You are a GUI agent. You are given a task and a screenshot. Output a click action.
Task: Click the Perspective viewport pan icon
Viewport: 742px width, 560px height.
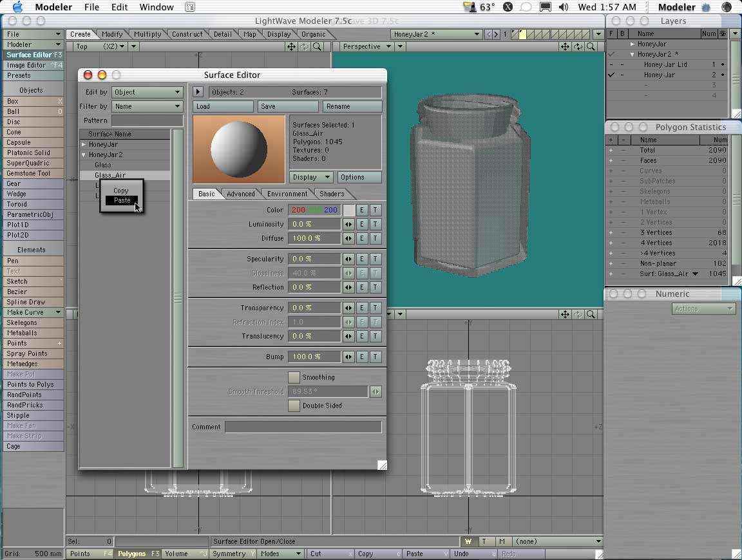point(565,46)
